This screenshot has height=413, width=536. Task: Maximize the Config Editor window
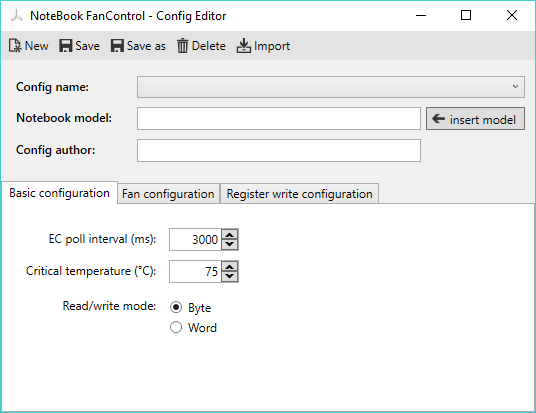tap(466, 15)
